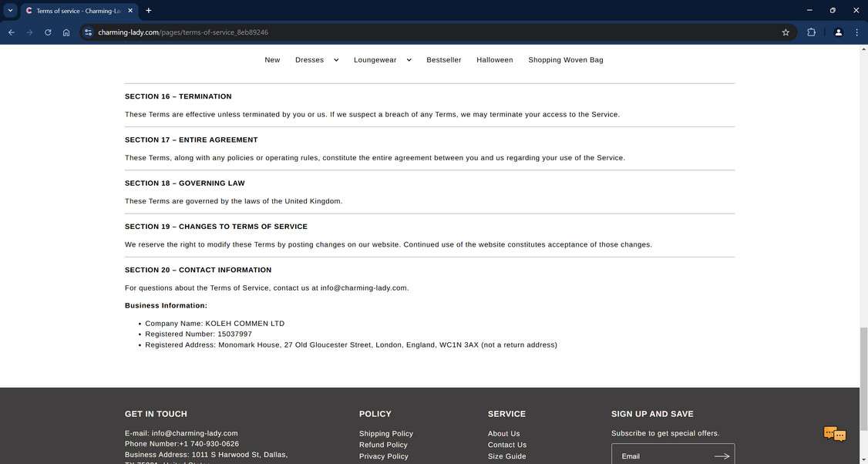Submit email with the arrow button

(722, 456)
